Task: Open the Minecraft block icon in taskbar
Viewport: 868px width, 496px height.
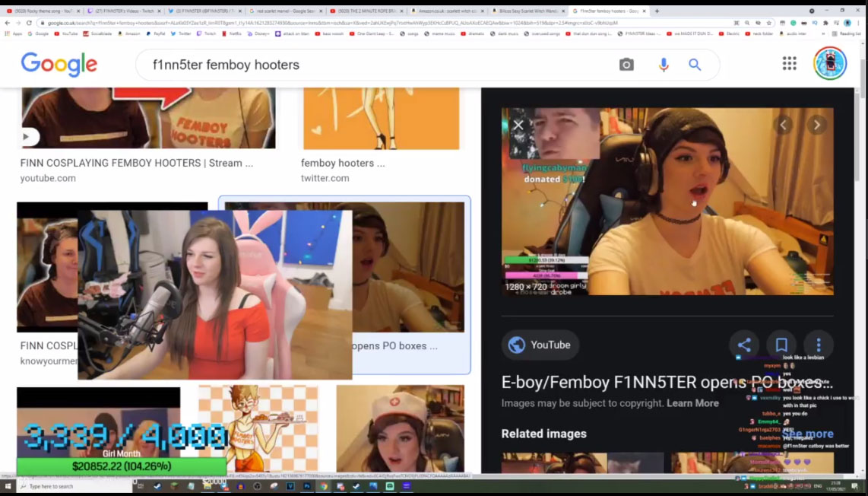Action: [x=174, y=486]
